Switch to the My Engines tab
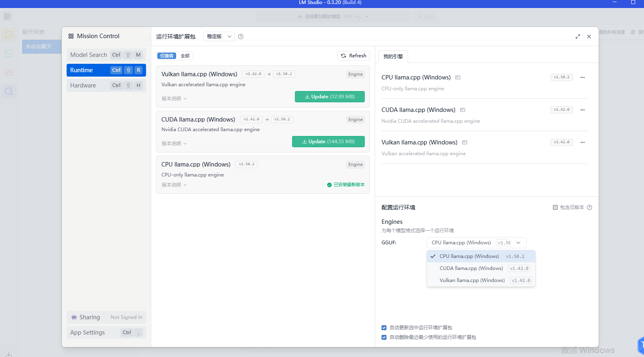 393,57
